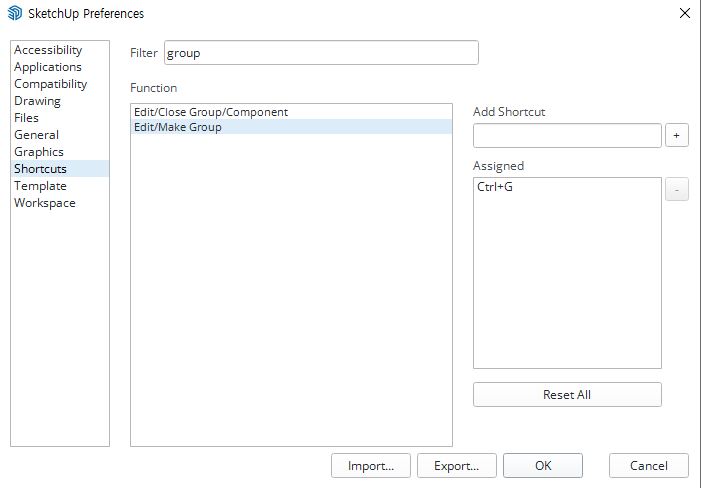The height and width of the screenshot is (488, 701).
Task: Click into the Filter text field
Action: tap(321, 53)
